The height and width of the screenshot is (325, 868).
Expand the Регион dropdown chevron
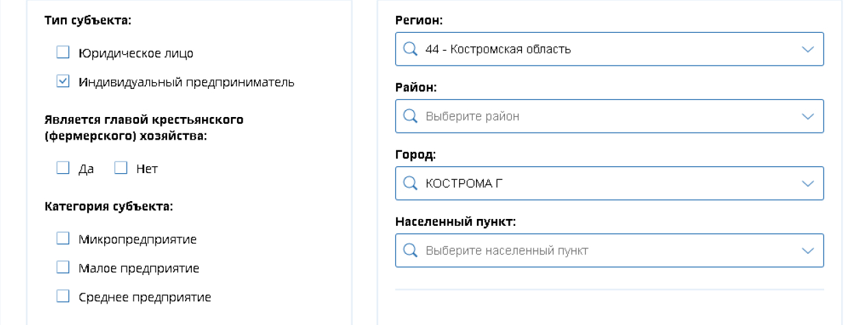point(808,49)
